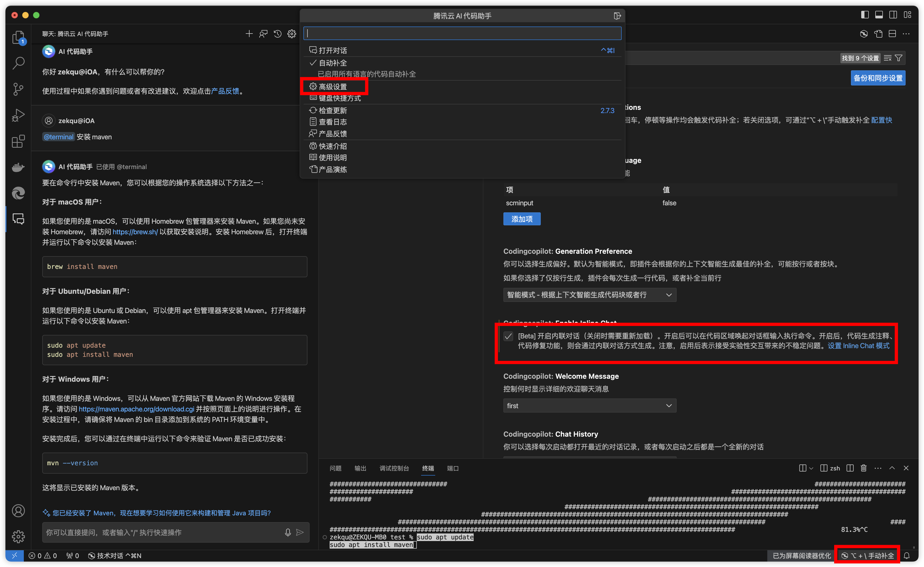Viewport: 924px width, 567px height.
Task: Click errors and warnings count in status bar
Action: click(43, 556)
